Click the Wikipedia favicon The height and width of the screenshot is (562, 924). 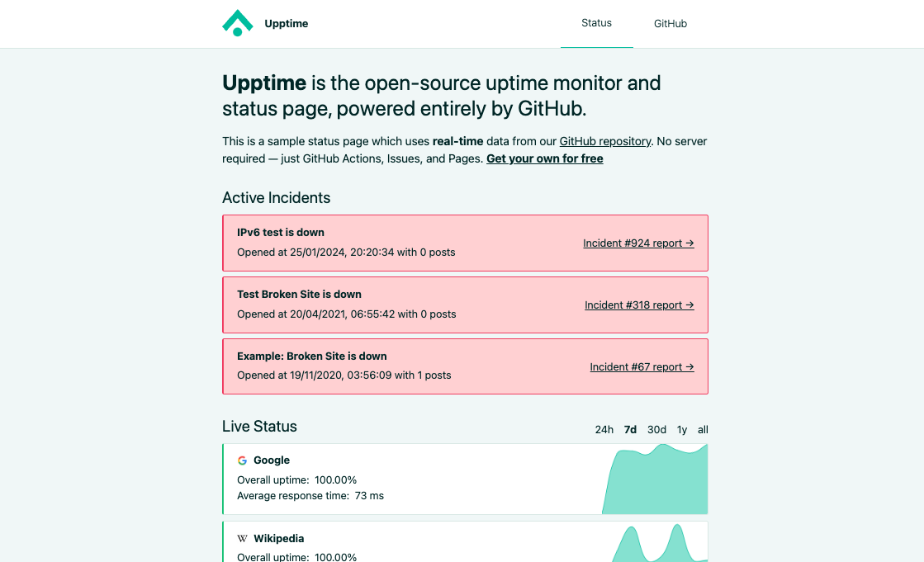pos(242,538)
